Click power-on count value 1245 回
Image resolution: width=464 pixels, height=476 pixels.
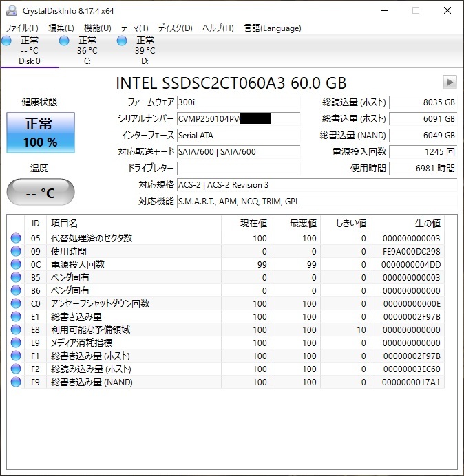pos(423,151)
